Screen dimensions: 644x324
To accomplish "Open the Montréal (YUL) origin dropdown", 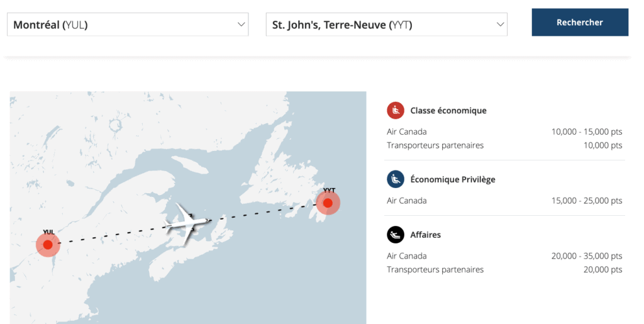I will coord(128,25).
